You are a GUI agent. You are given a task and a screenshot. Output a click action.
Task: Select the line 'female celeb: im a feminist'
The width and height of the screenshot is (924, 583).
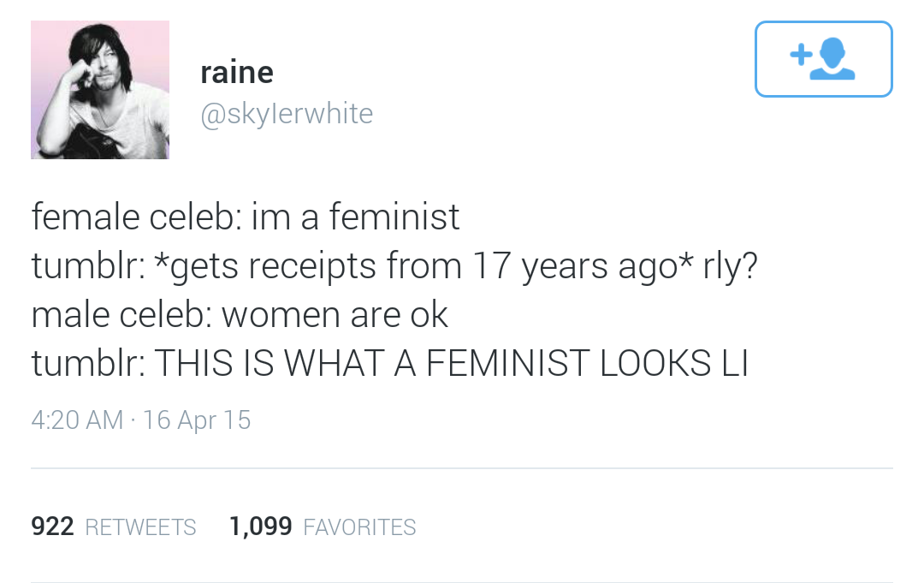[246, 217]
